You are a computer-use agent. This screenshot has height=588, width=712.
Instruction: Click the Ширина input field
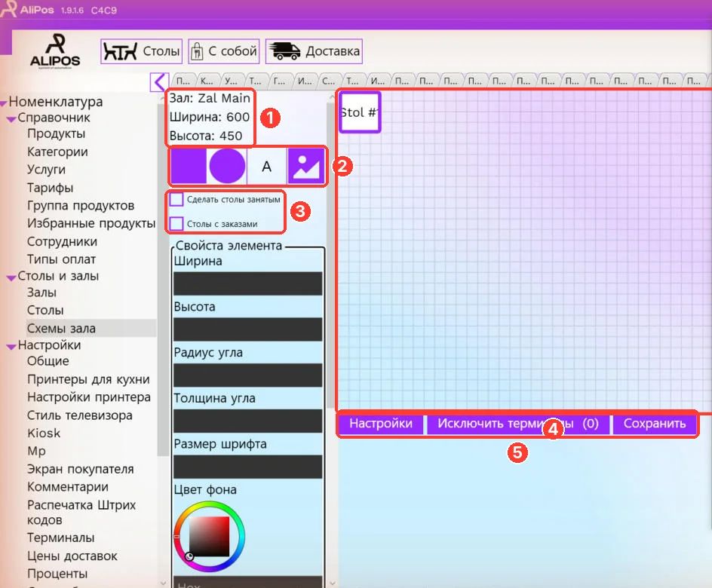(x=248, y=283)
